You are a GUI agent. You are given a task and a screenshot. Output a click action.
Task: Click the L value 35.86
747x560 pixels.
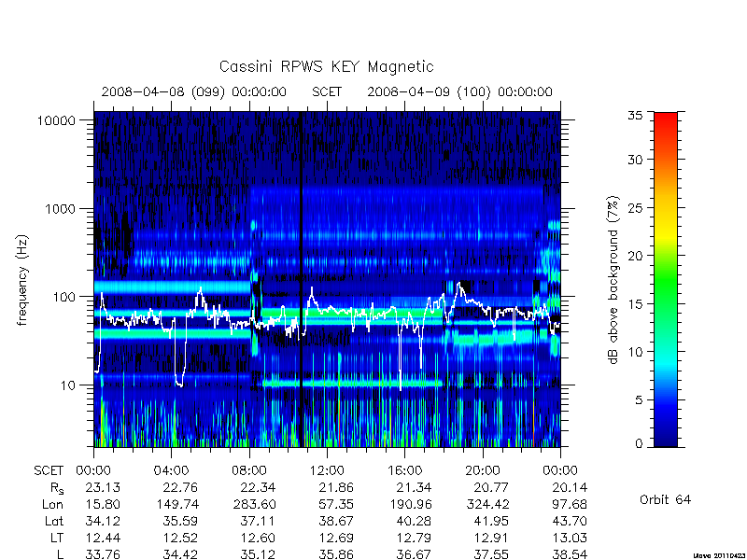pyautogui.click(x=336, y=554)
